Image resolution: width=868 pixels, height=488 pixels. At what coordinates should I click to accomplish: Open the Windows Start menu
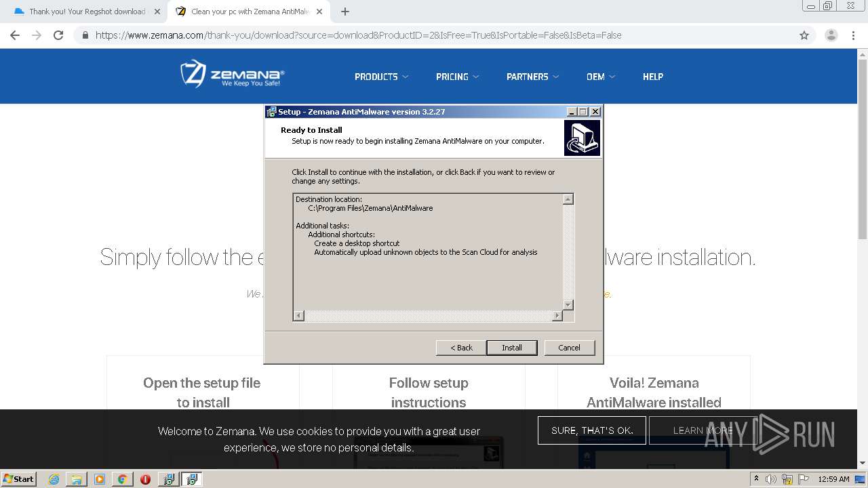point(19,479)
